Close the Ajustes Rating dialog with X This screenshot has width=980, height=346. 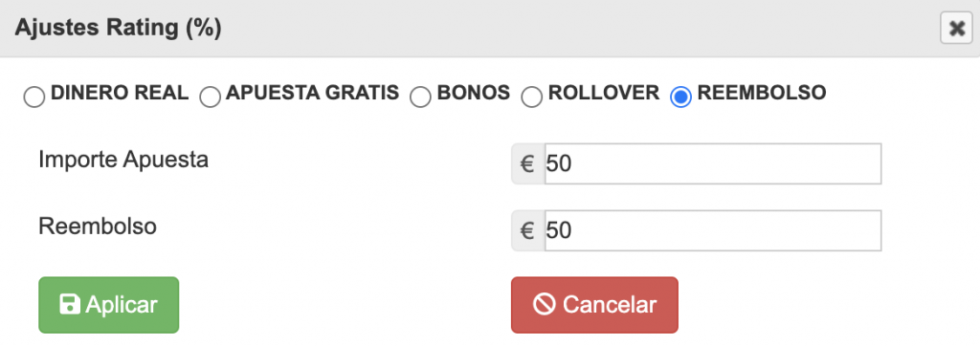[x=956, y=29]
